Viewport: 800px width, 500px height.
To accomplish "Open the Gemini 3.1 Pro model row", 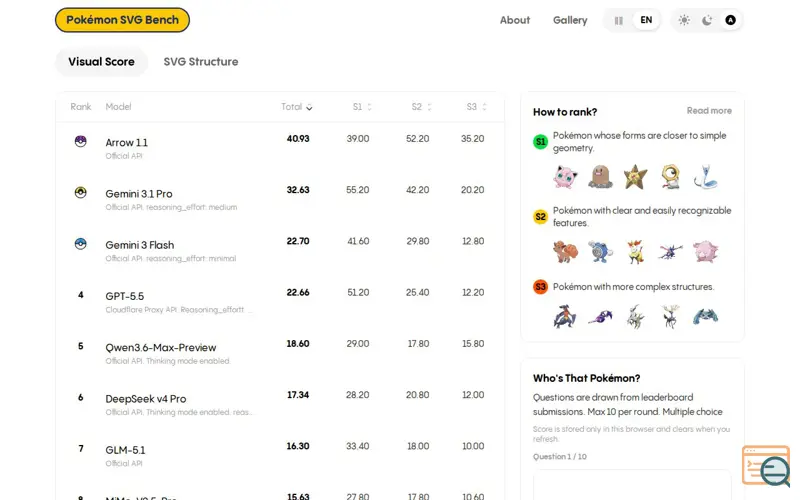I will point(280,199).
